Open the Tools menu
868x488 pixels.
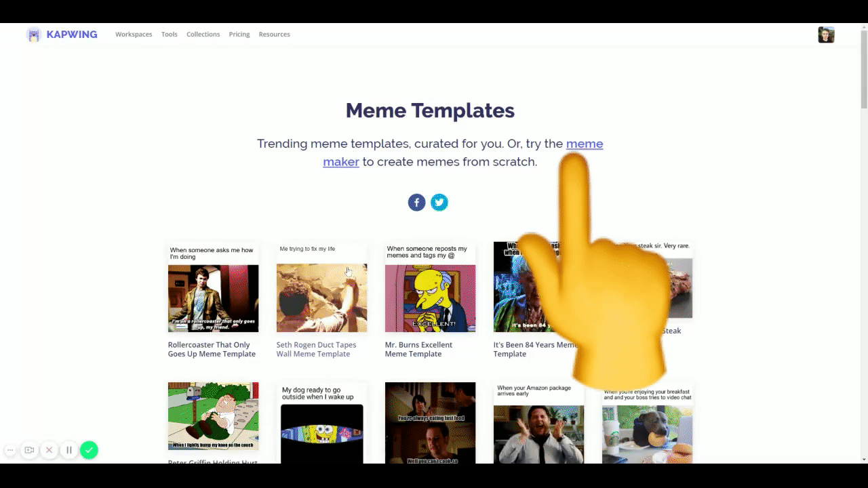[x=169, y=35]
